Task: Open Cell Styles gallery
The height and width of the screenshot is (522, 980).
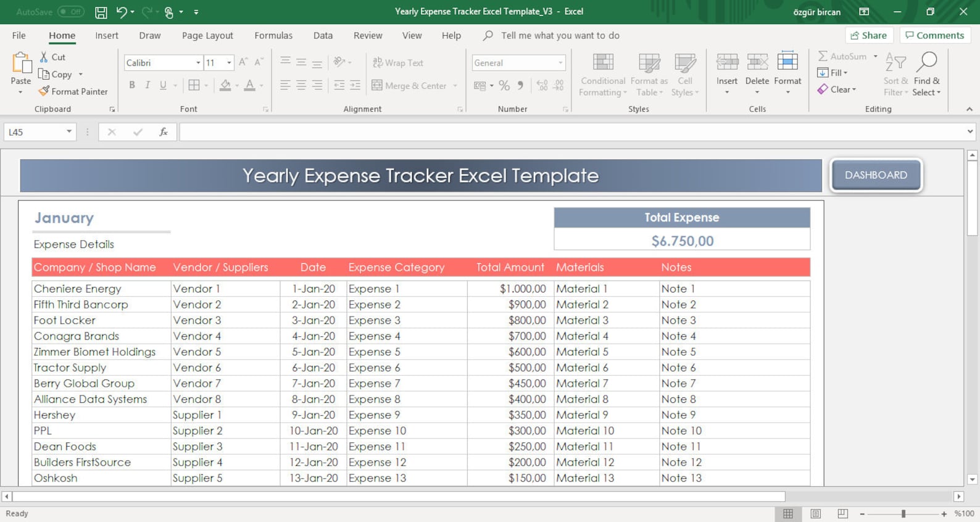Action: pos(684,74)
